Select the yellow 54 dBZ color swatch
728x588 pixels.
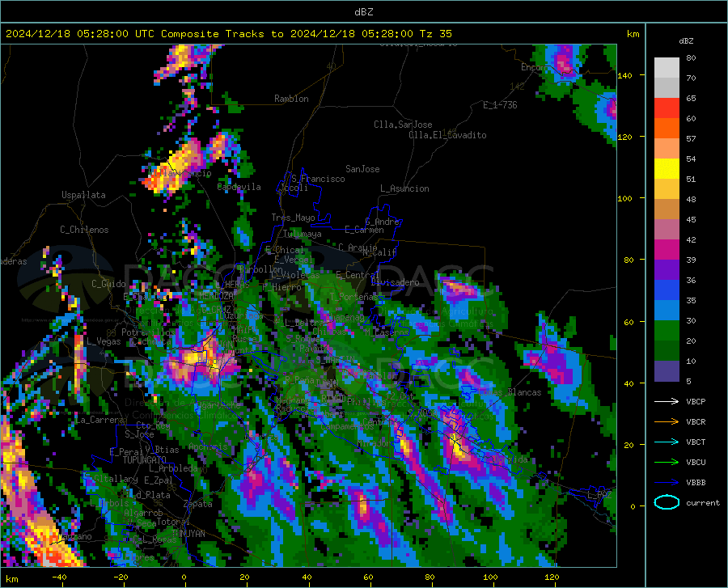[x=667, y=168]
